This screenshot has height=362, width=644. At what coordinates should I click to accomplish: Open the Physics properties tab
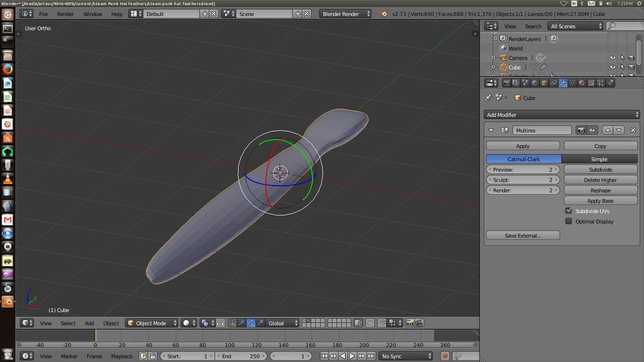pos(610,82)
